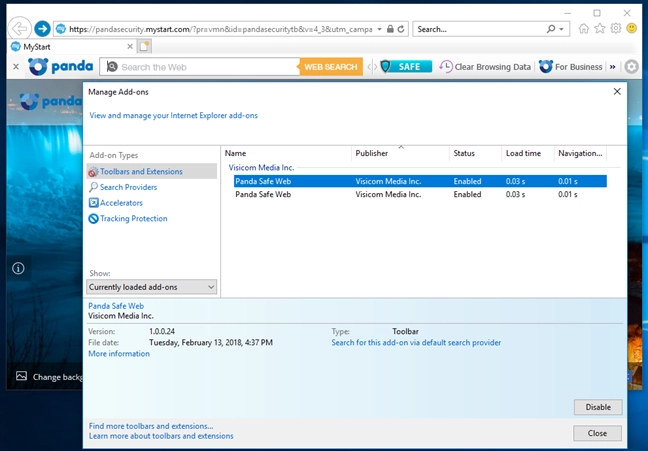Click the page URL in address bar
The width and height of the screenshot is (648, 451).
(220, 29)
